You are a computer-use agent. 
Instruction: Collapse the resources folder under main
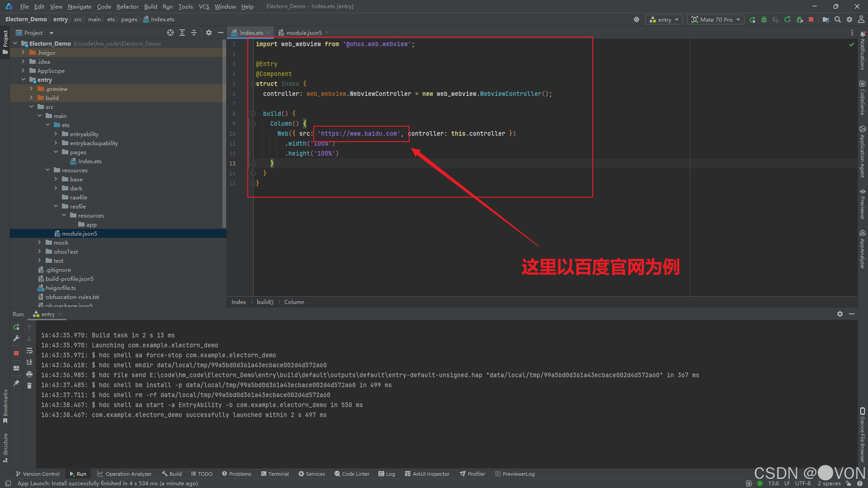point(47,170)
